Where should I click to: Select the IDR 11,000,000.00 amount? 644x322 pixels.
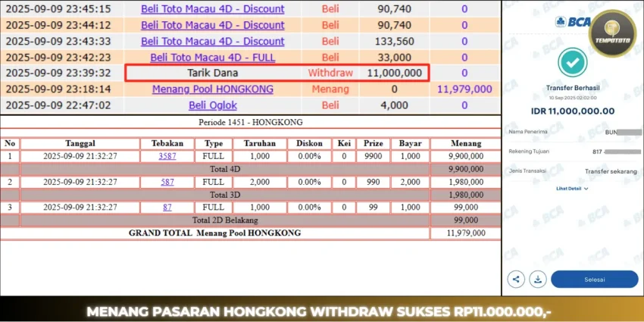[573, 111]
